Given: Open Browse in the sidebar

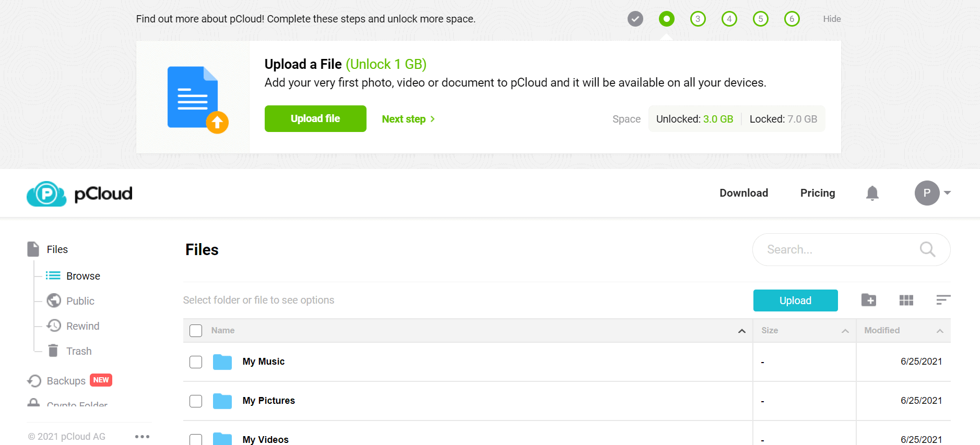Looking at the screenshot, I should [73, 276].
